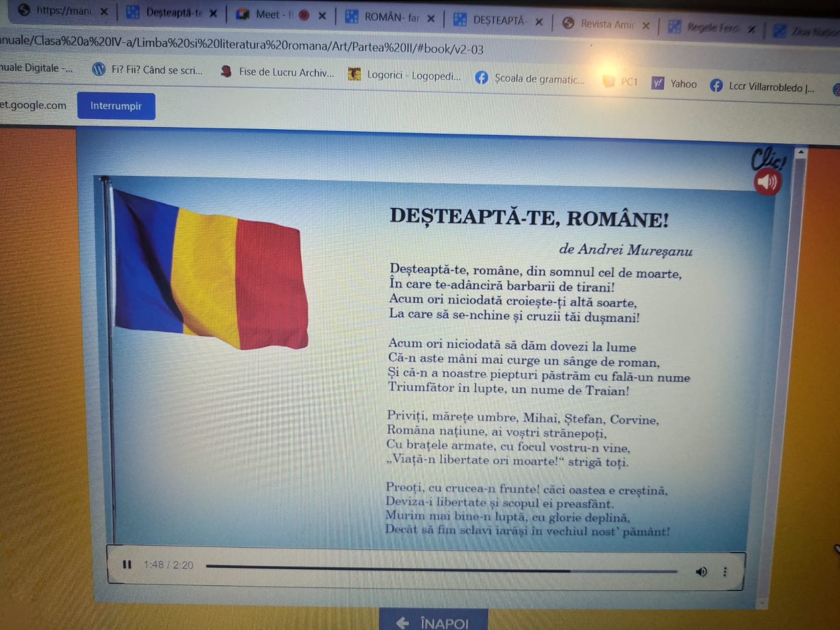Open Fise de Lucru Archiv bookmark
The image size is (840, 630).
286,72
